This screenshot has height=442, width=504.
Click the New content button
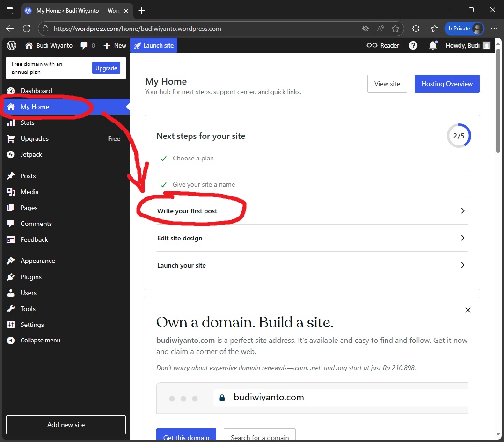tap(115, 46)
